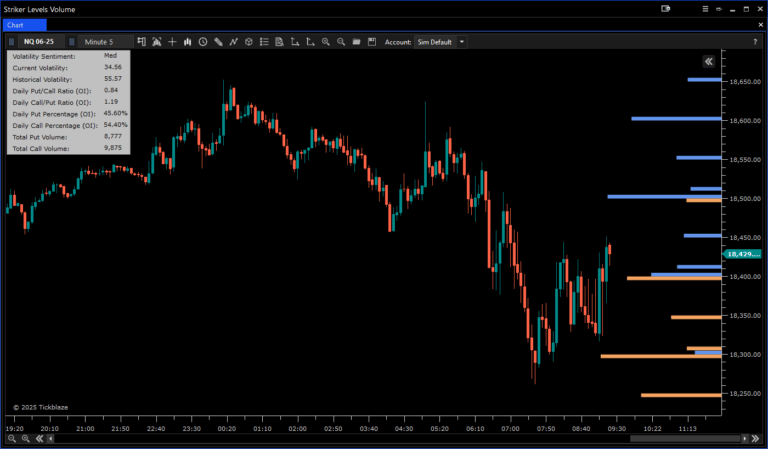
Task: Click the clock session icon in toolbar
Action: click(203, 42)
